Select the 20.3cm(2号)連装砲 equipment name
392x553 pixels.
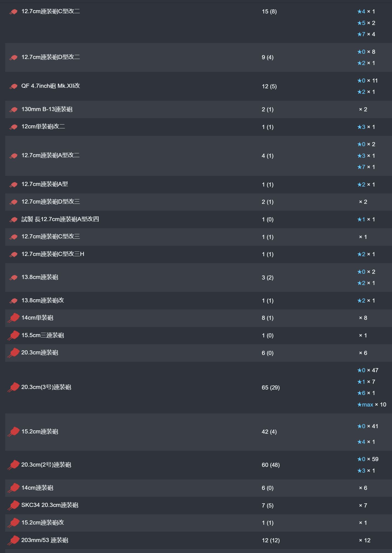click(46, 465)
